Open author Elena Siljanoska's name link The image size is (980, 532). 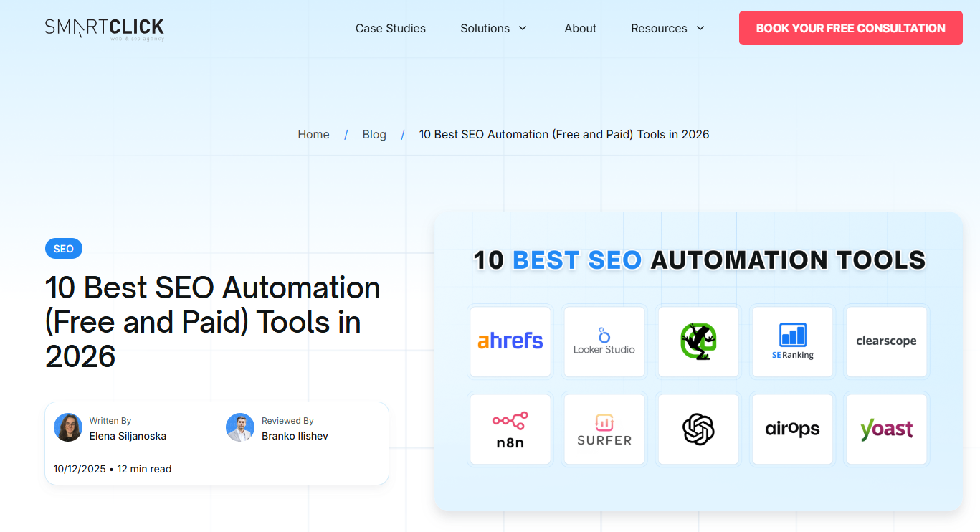(x=128, y=436)
